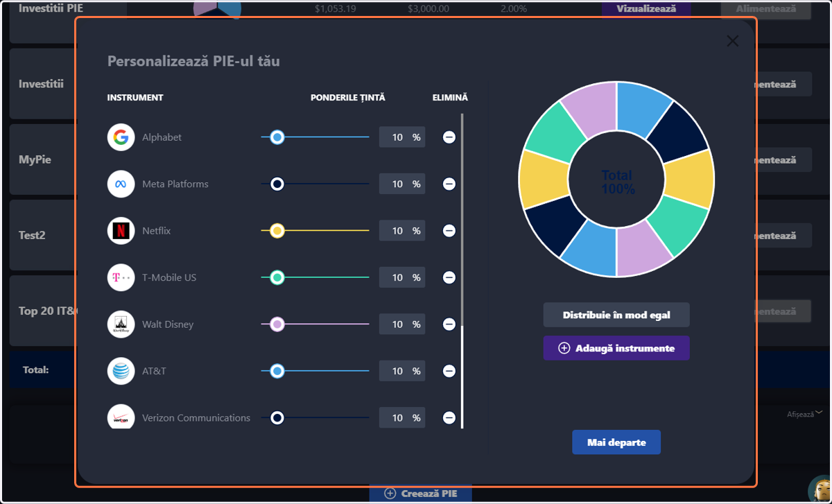Click the Verizon Communications instrument name

pos(196,418)
